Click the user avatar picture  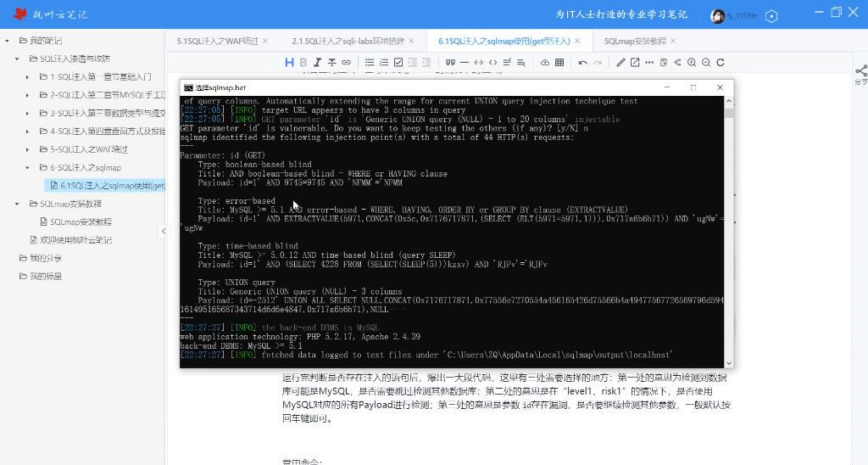717,16
